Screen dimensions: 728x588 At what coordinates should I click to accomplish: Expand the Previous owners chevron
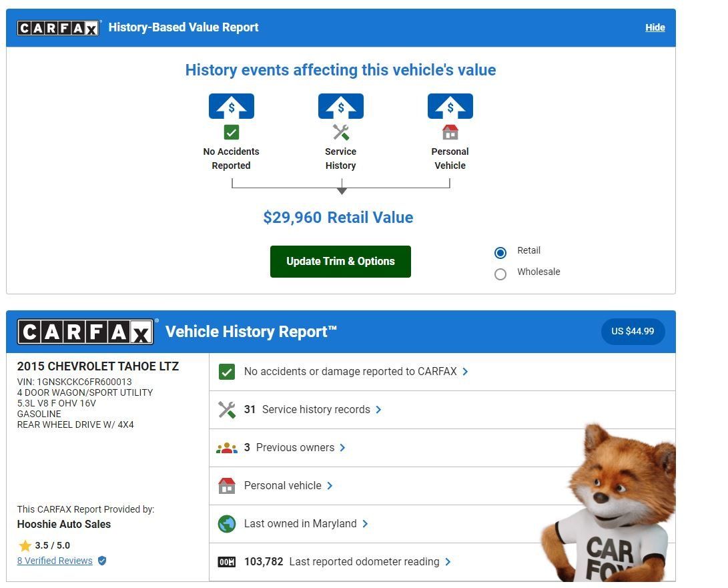tap(342, 448)
